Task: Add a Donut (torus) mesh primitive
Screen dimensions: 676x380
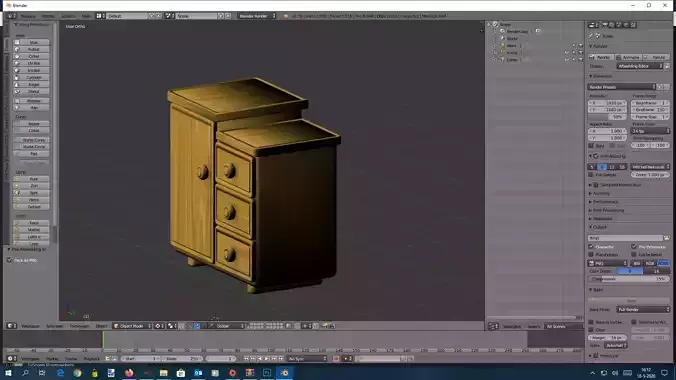Action: coord(31,91)
